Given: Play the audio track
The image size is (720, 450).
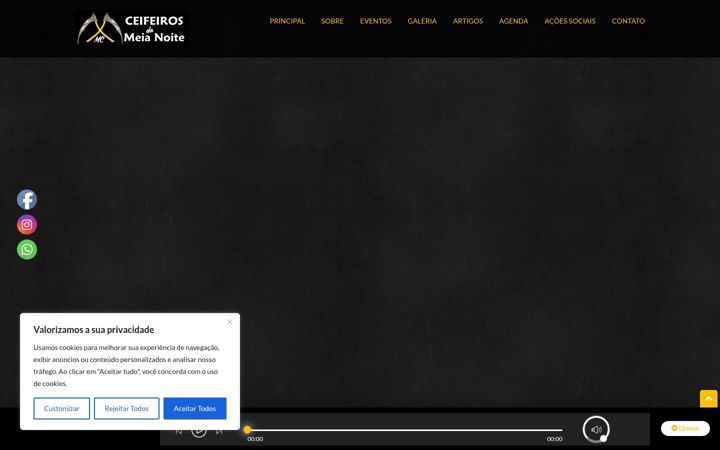Looking at the screenshot, I should coord(199,431).
